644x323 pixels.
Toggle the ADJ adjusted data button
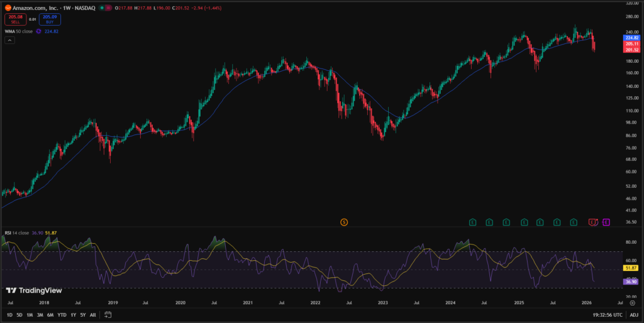tap(634, 315)
